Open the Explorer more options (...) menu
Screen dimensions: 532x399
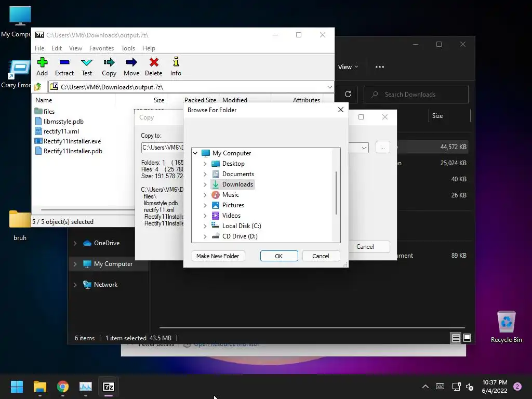point(380,67)
